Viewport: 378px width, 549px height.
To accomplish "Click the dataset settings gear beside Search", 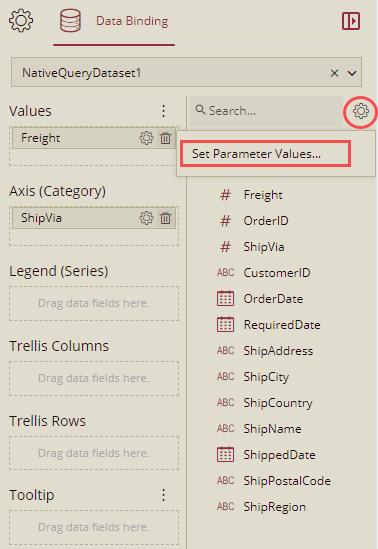I will 360,111.
